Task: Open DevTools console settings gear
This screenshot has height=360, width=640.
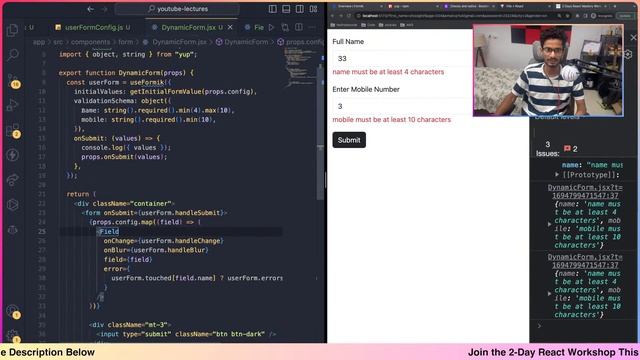Action: click(628, 54)
